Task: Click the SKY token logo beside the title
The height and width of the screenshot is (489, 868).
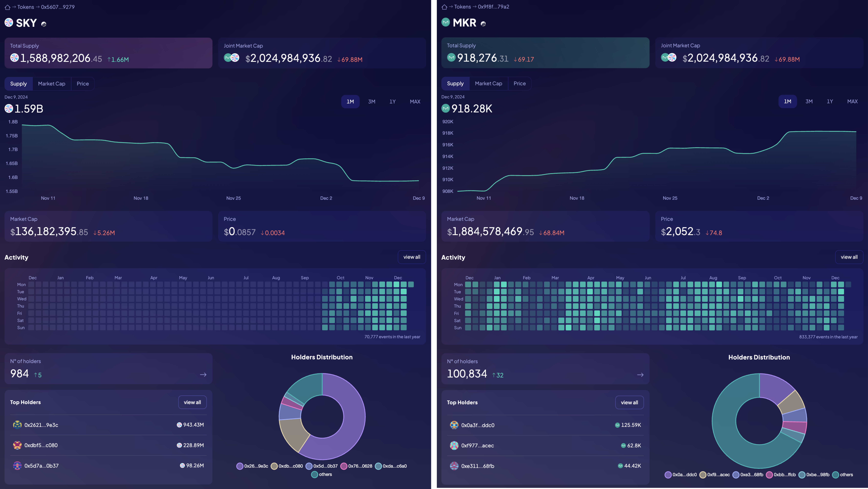Action: pyautogui.click(x=9, y=23)
